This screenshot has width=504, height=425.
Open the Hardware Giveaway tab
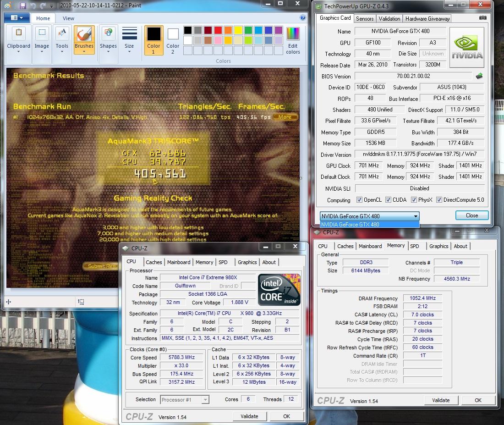427,19
